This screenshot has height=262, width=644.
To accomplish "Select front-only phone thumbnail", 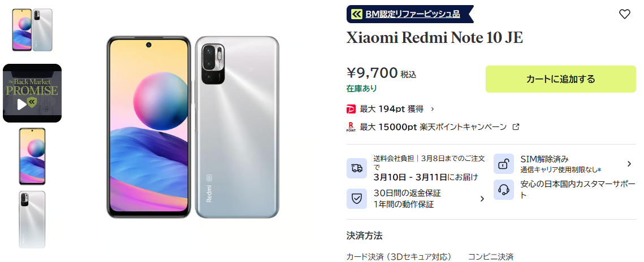I will click(32, 156).
